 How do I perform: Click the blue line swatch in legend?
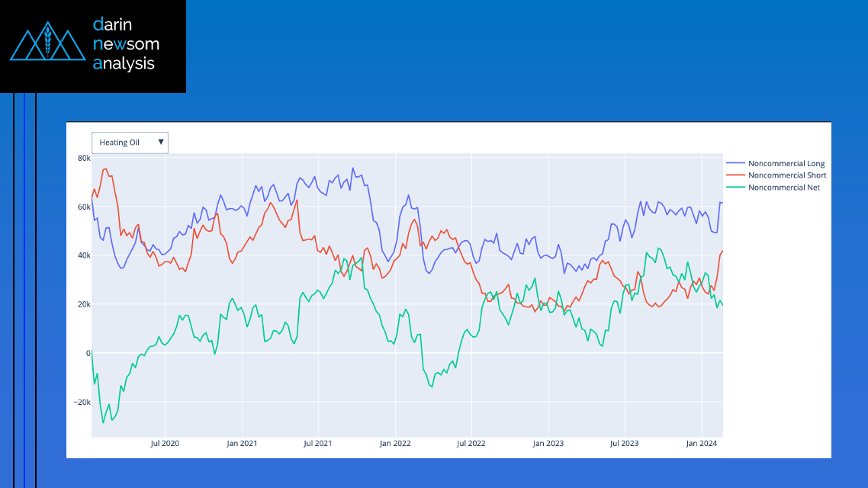(735, 164)
